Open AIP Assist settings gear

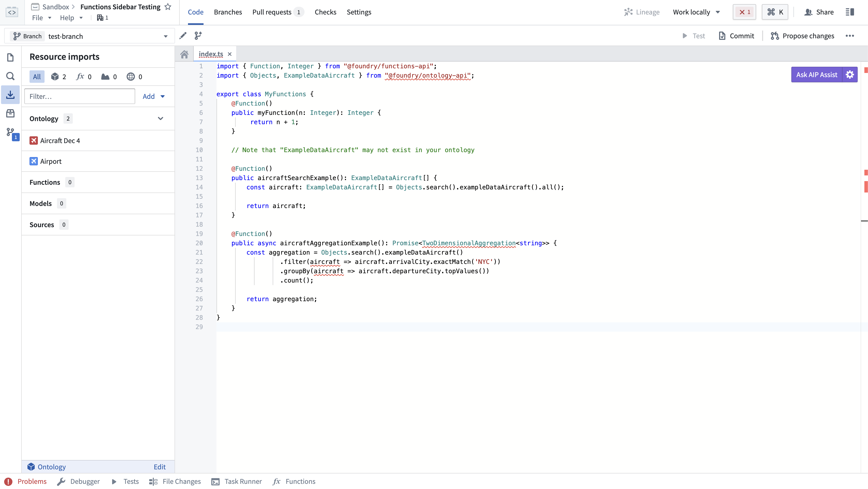click(x=850, y=75)
